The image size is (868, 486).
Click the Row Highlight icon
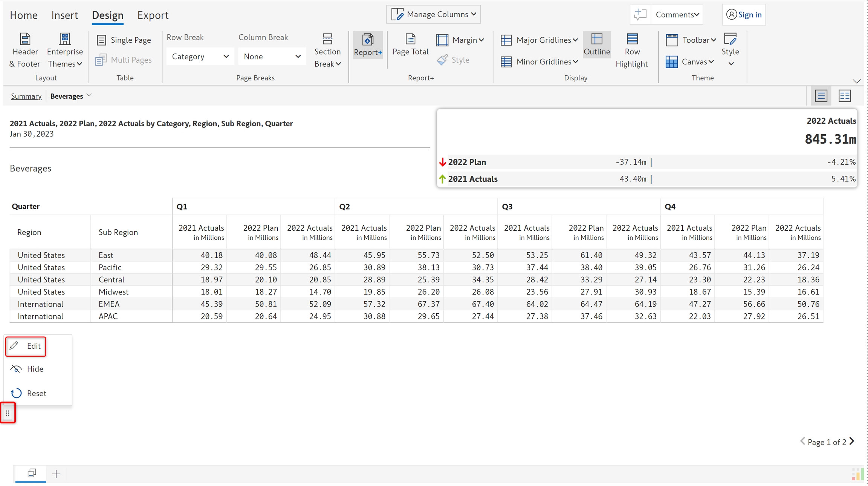pyautogui.click(x=632, y=39)
